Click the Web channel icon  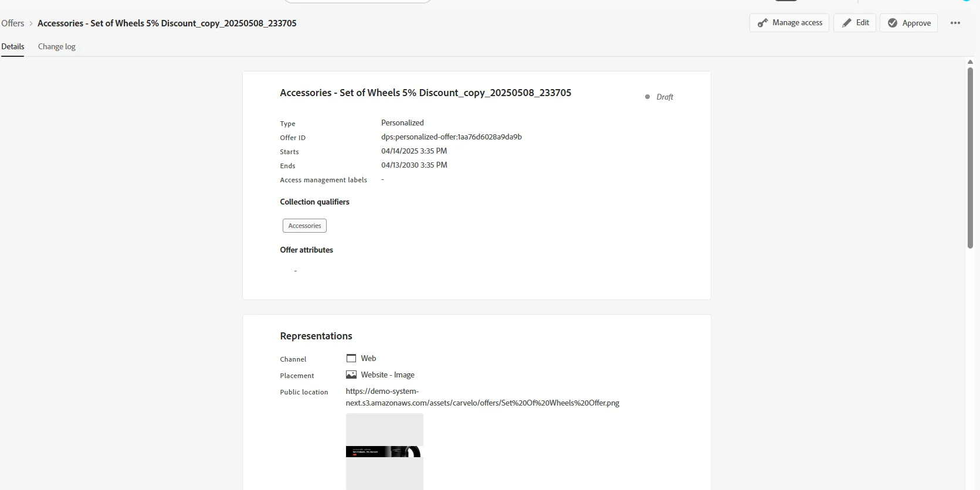coord(351,358)
